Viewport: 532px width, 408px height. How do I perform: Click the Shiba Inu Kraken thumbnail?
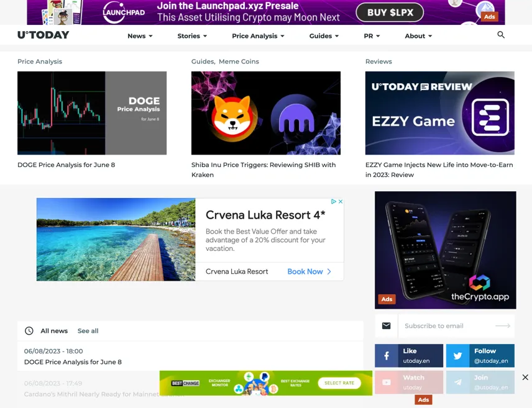click(x=266, y=113)
